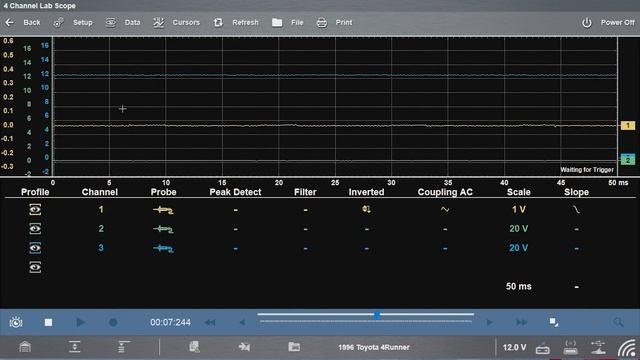
Task: Click the collapse toolbar icon beside Home
Action: (75, 347)
